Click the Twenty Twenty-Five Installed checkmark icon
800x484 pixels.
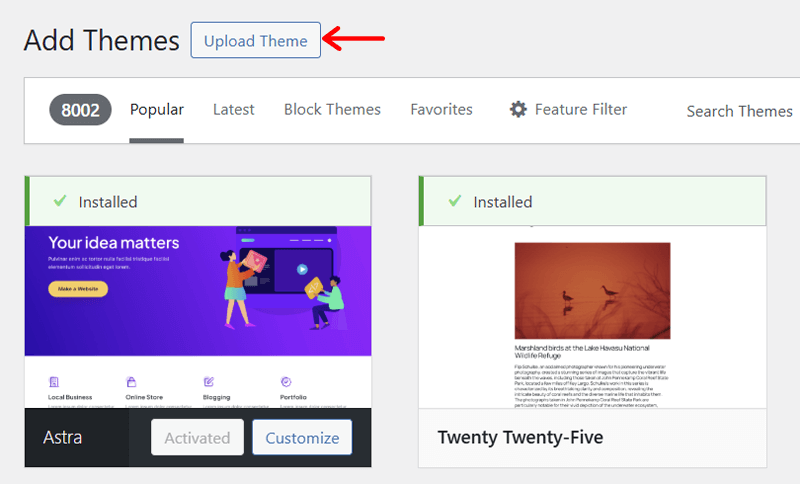[x=455, y=201]
